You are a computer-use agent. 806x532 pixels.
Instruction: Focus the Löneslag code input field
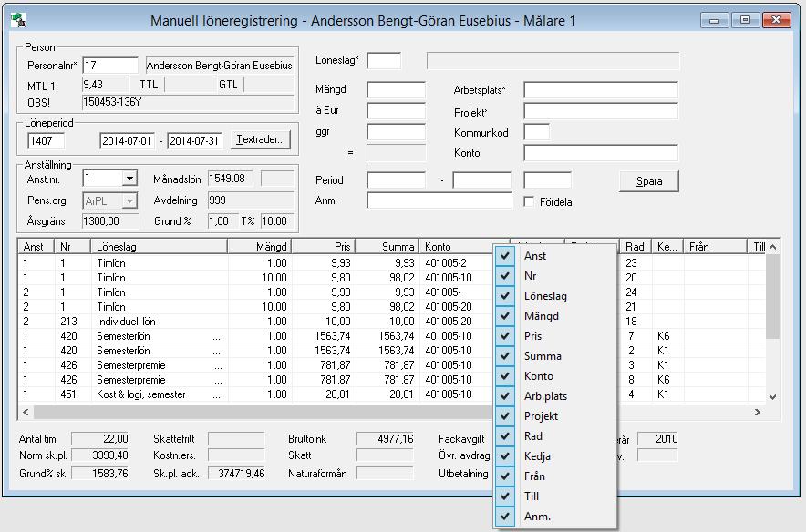point(384,60)
